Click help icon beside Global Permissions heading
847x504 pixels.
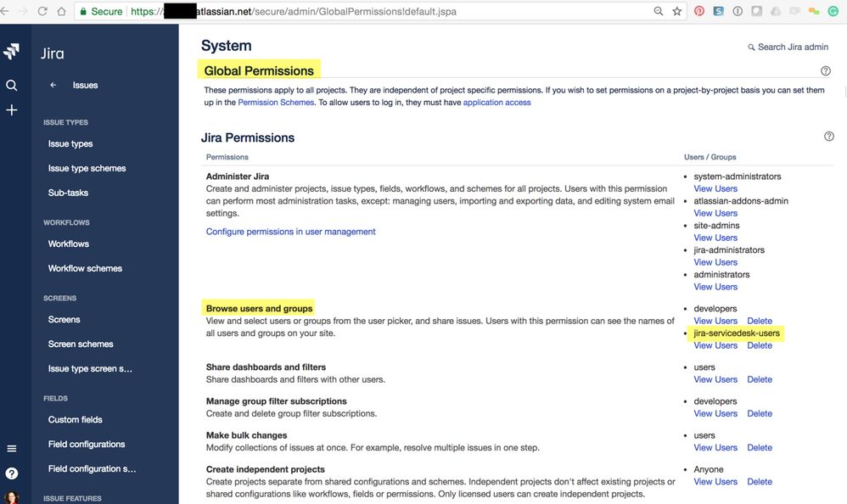tap(826, 70)
